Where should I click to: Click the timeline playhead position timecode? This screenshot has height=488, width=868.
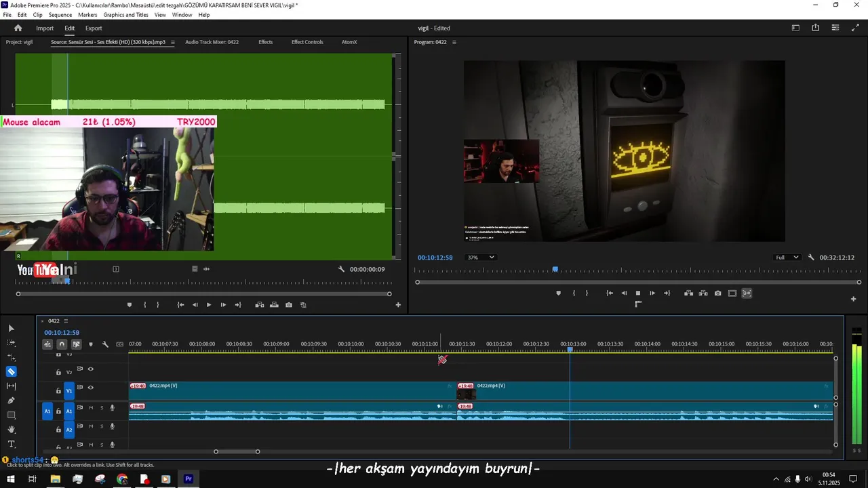coord(62,333)
